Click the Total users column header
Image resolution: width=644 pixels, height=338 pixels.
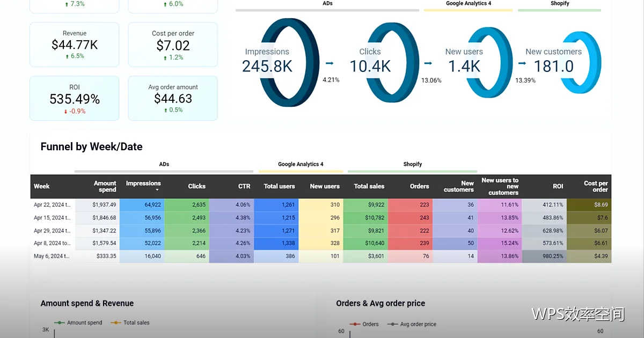tap(279, 186)
